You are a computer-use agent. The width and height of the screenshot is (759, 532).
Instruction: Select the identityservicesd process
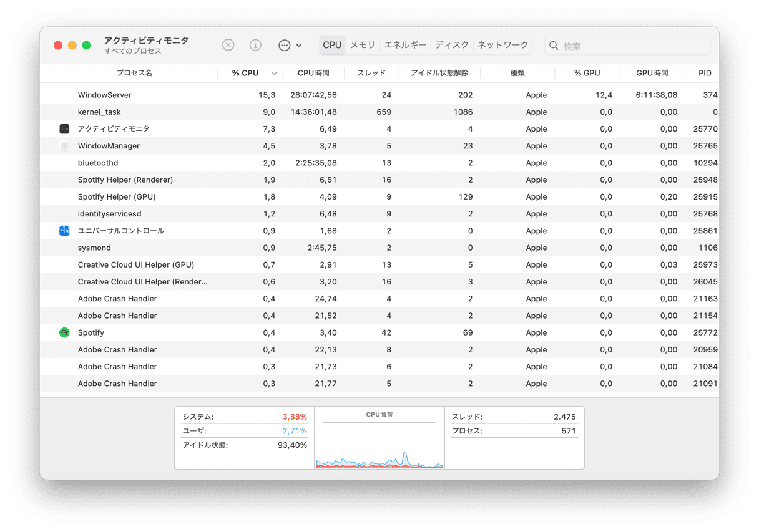(x=379, y=214)
